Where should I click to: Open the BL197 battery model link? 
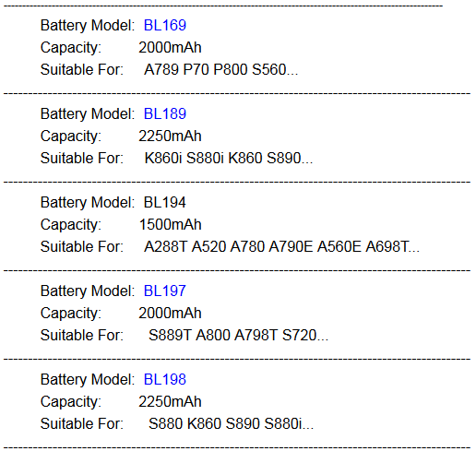point(165,291)
